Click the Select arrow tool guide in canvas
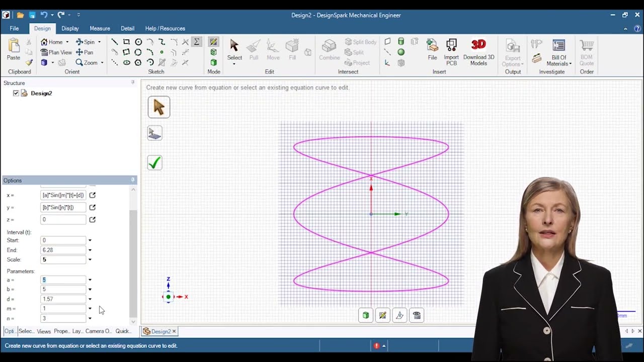644x362 pixels. [159, 107]
